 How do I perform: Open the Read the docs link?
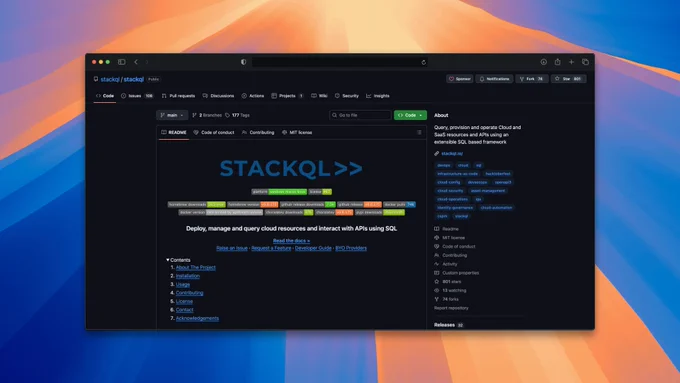tap(291, 241)
